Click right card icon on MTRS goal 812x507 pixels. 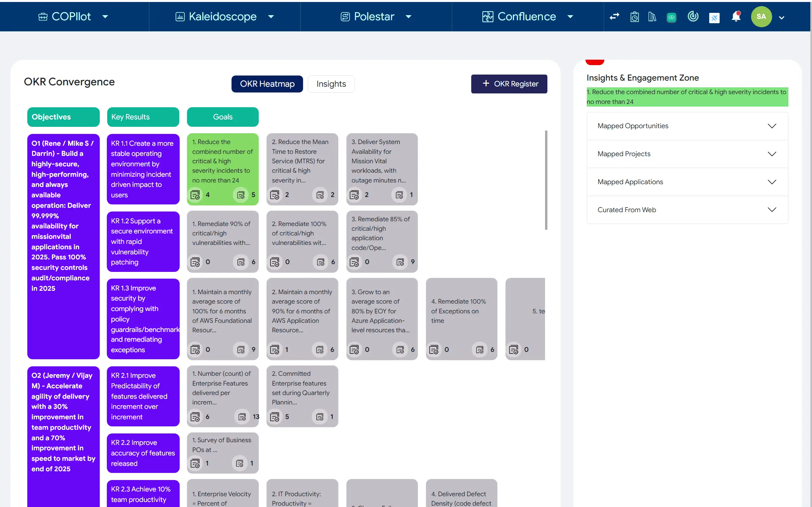(x=320, y=195)
